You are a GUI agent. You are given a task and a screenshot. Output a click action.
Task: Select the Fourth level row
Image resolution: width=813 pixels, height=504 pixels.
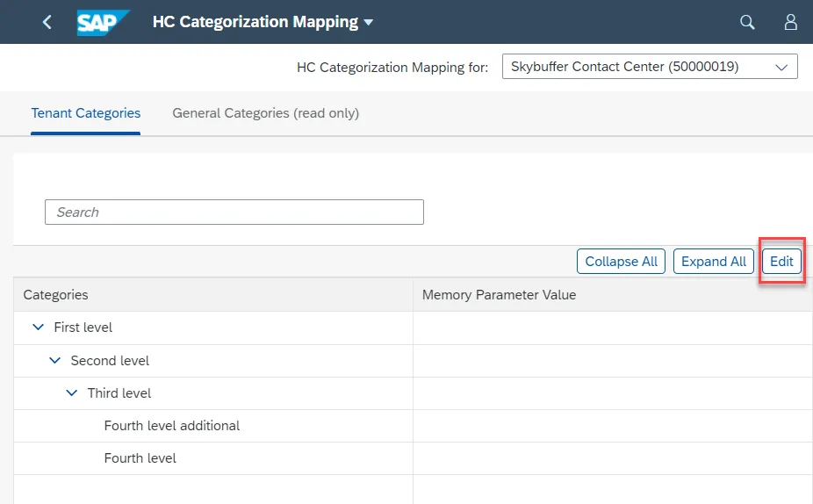(414, 458)
